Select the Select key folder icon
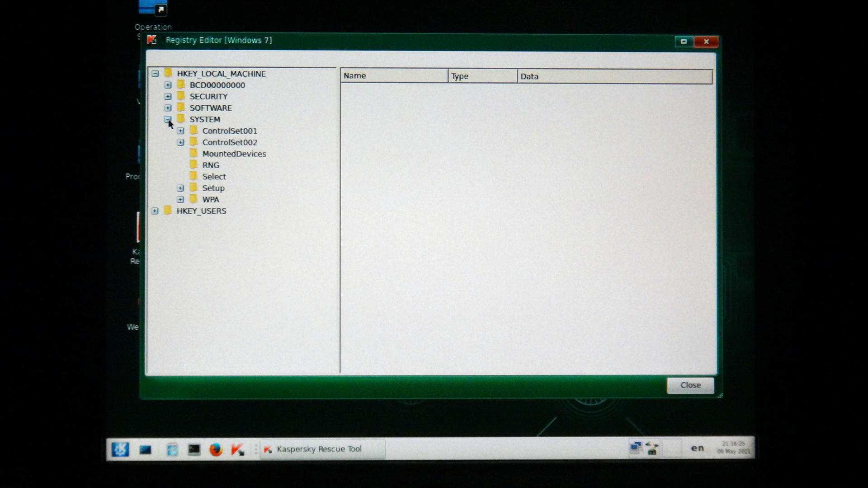Image resolution: width=868 pixels, height=488 pixels. click(x=193, y=176)
